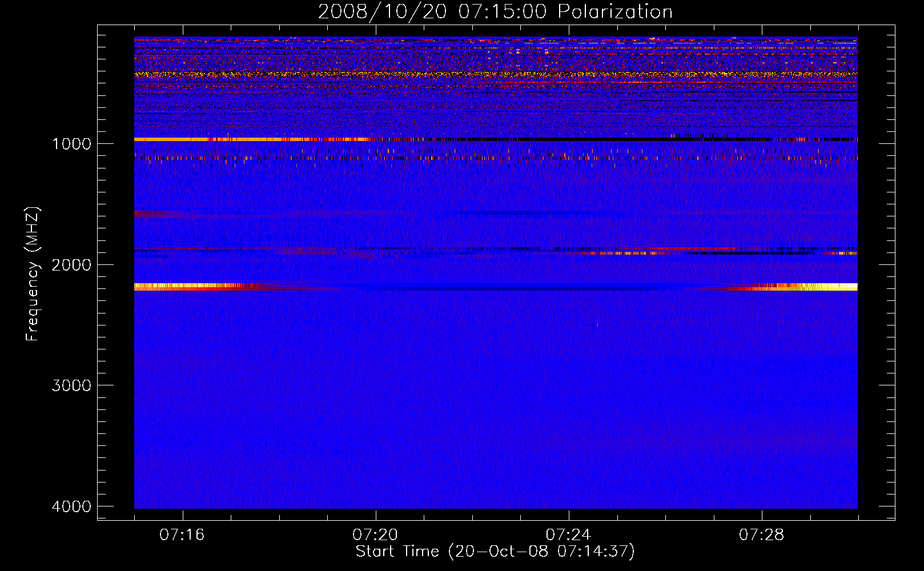Click the 4000 frequency tick label
This screenshot has height=571, width=924.
click(71, 506)
